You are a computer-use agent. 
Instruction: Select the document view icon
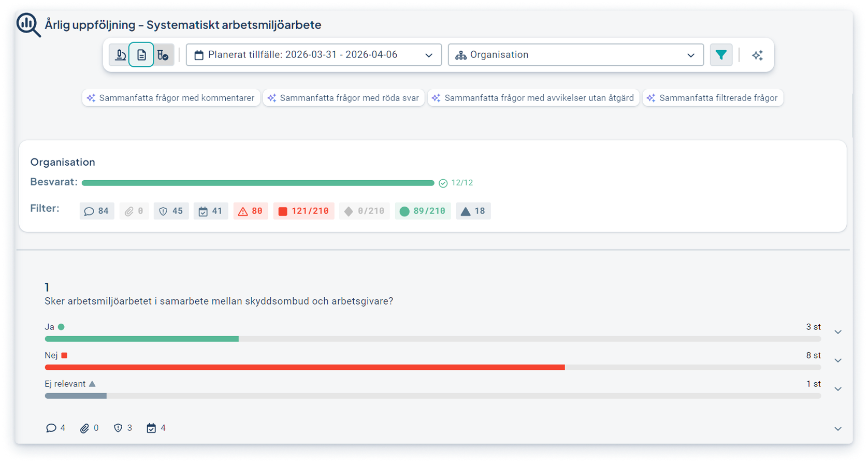click(x=141, y=55)
